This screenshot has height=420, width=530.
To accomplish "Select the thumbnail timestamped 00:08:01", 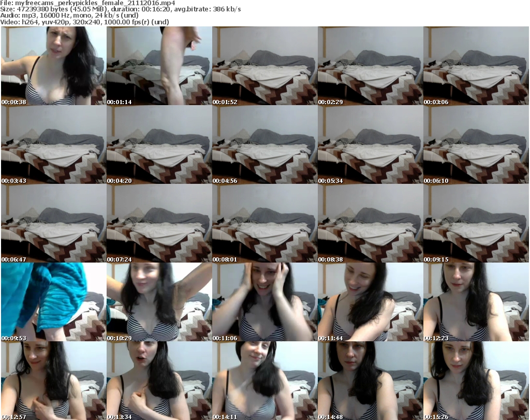I will coord(264,224).
